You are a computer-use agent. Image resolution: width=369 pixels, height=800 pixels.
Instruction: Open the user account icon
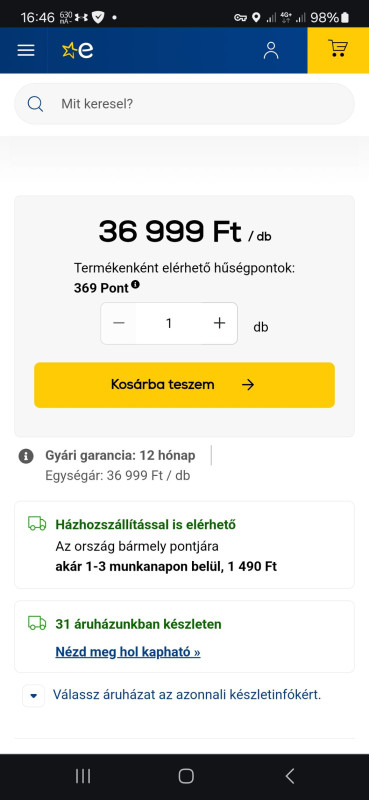(271, 50)
